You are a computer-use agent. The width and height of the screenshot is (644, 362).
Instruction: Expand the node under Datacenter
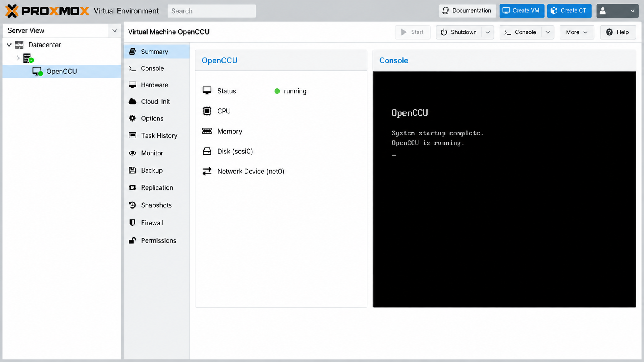[18, 58]
